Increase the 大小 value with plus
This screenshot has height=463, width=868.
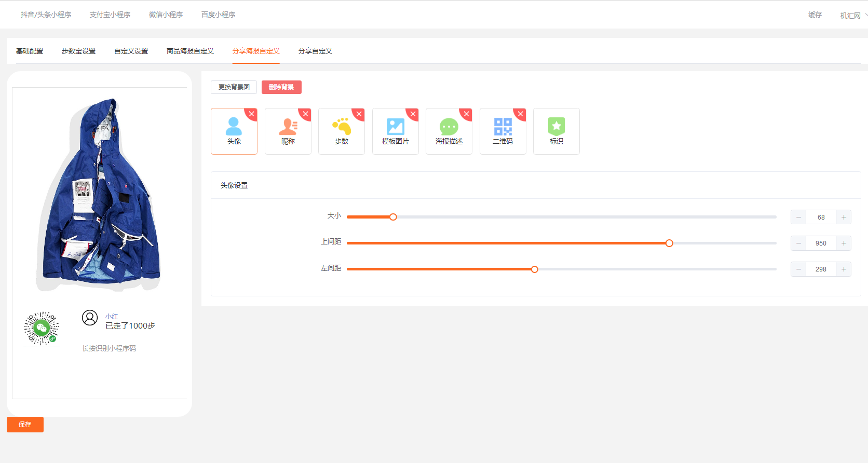[x=844, y=217]
